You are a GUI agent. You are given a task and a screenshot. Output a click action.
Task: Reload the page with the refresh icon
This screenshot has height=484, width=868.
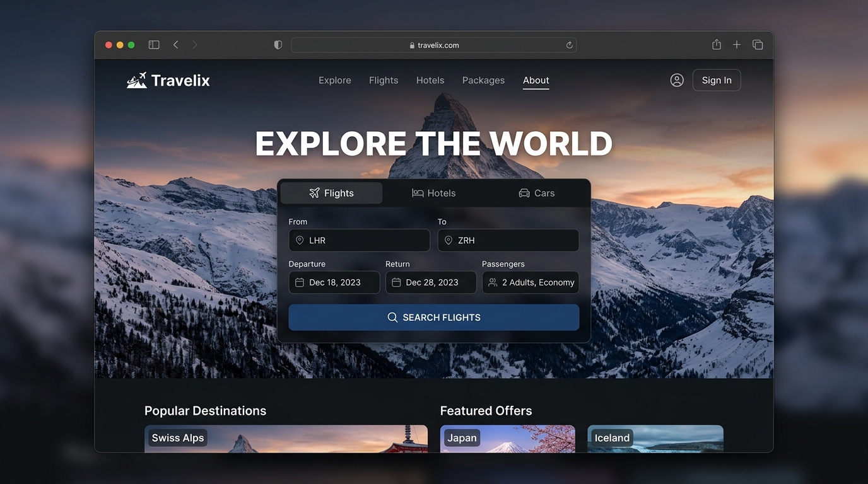click(569, 45)
